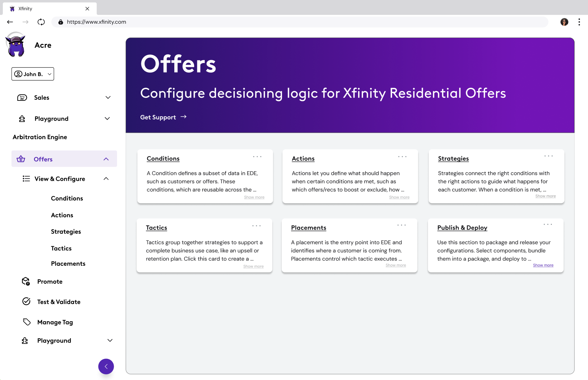Open three-dot menu on Actions card

point(402,156)
